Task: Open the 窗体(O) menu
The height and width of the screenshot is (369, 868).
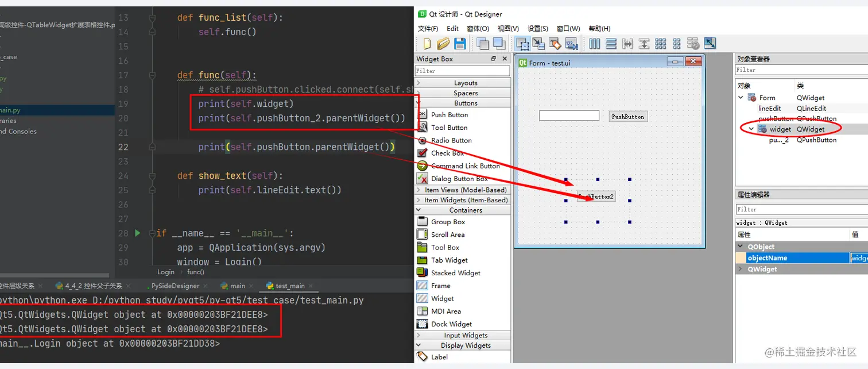Action: (478, 29)
